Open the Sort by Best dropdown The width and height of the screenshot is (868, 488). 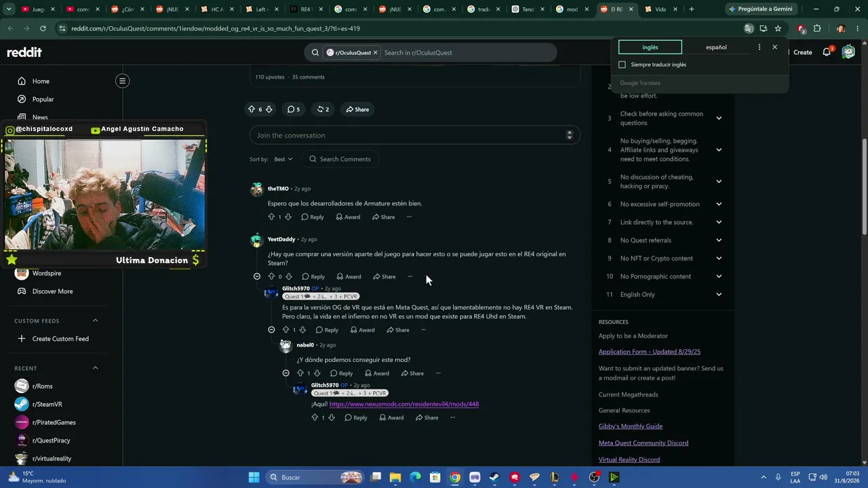pos(283,159)
